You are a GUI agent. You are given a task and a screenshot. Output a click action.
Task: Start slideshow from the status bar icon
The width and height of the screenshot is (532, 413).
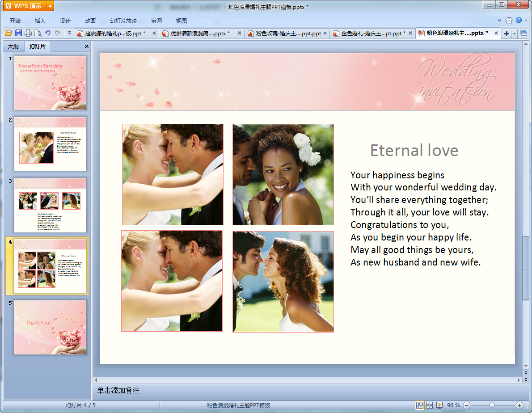click(439, 405)
